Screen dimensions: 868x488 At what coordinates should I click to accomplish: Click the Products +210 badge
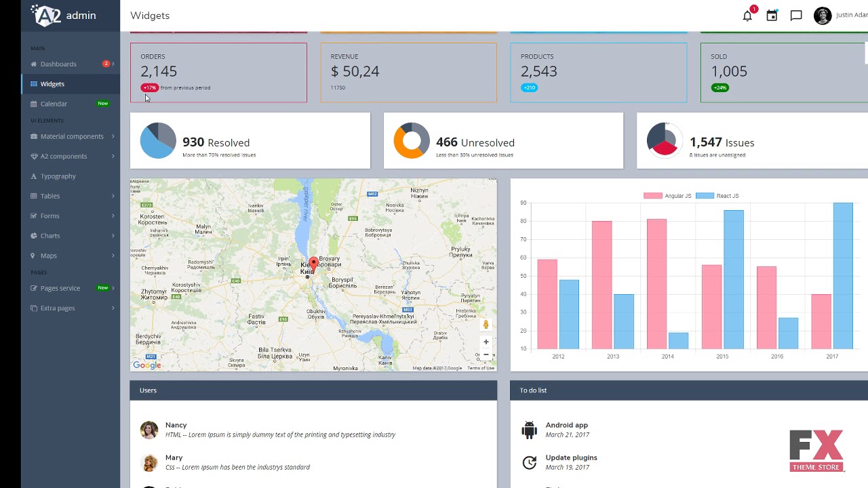530,88
